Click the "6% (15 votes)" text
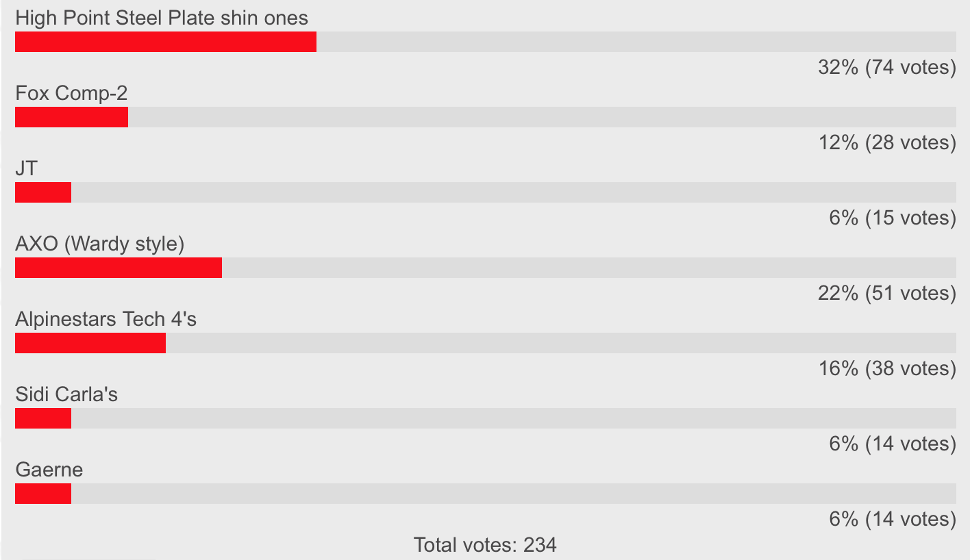 click(x=892, y=218)
